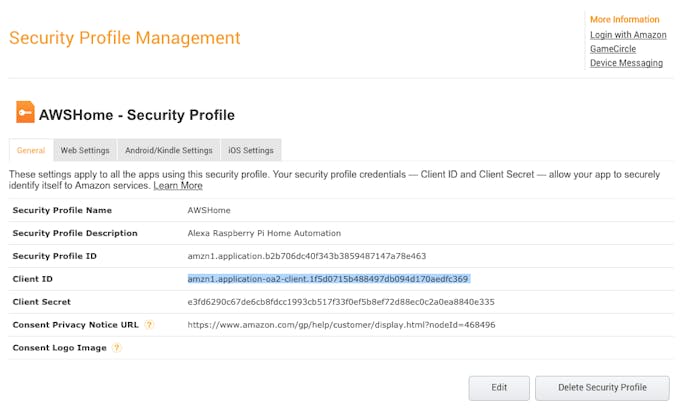Click the Consent Privacy Notice URL value

click(x=341, y=325)
